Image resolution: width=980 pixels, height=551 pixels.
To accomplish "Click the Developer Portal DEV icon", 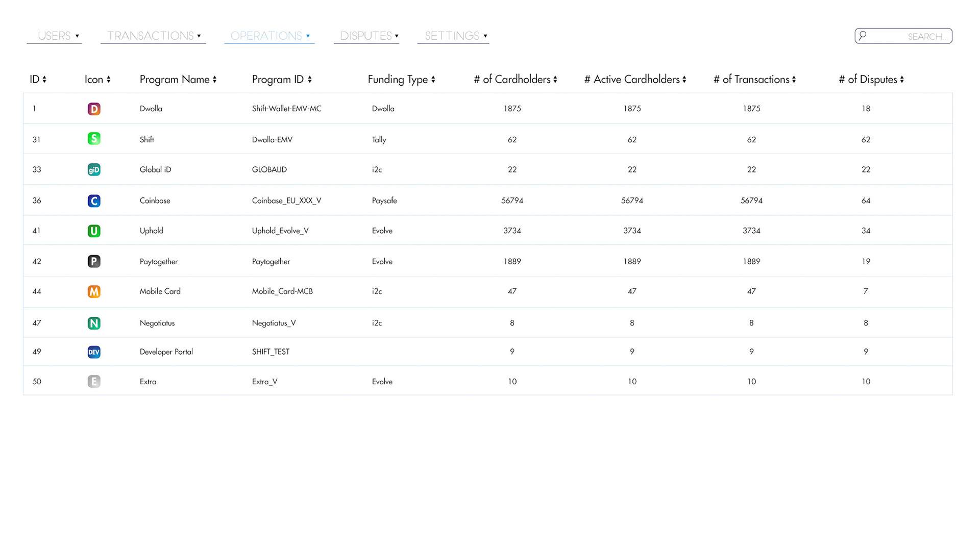I will point(94,352).
